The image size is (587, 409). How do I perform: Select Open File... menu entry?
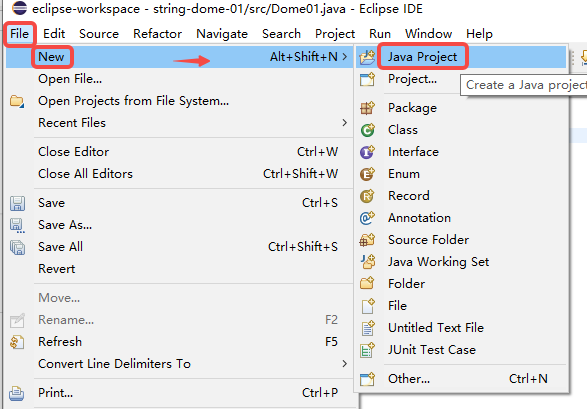(180, 79)
